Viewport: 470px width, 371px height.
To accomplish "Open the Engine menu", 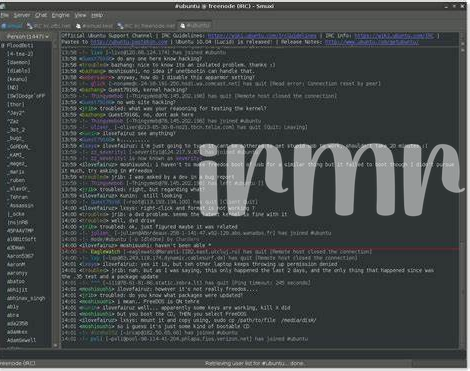I will coord(61,15).
